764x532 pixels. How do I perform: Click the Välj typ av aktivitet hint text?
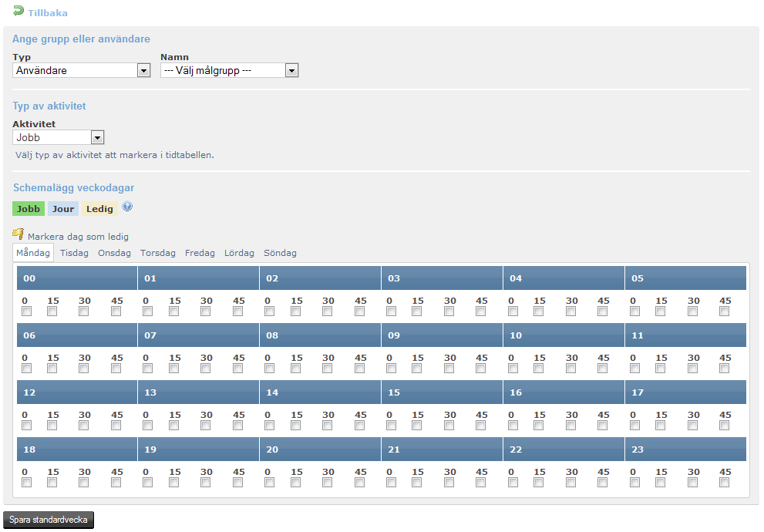(x=115, y=156)
